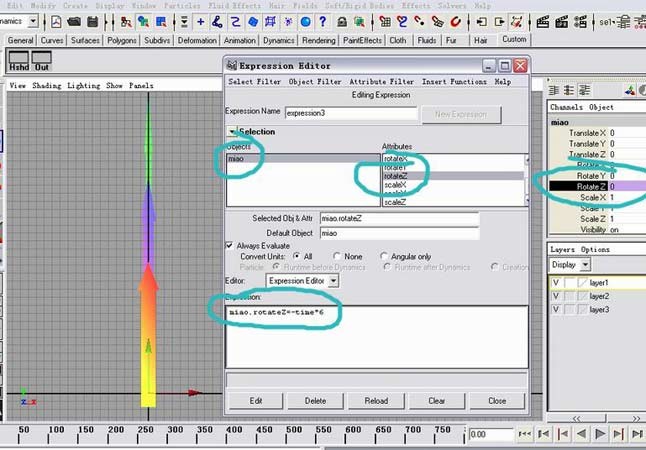
Task: Toggle the dynamics selection mask icon
Action: (x=288, y=21)
